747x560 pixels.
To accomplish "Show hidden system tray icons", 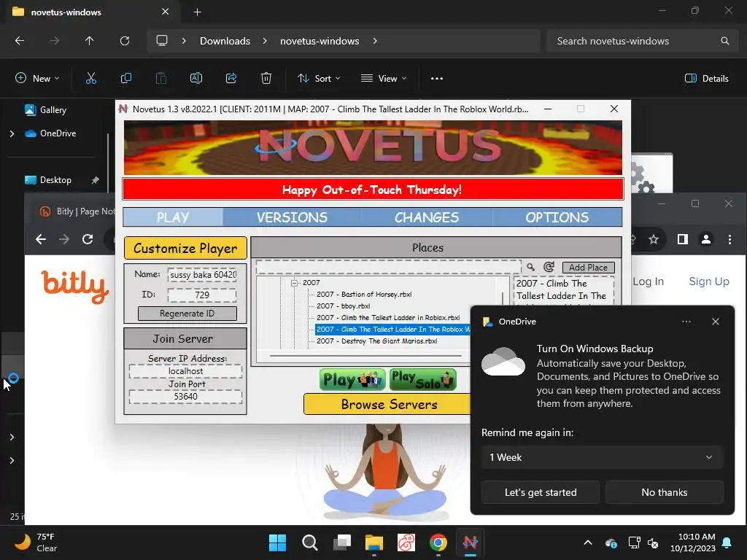I will coord(588,542).
